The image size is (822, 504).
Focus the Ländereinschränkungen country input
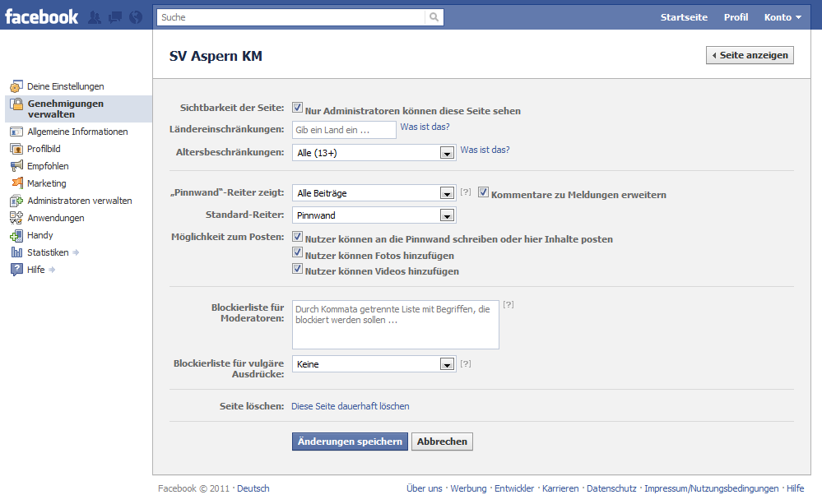pos(344,130)
